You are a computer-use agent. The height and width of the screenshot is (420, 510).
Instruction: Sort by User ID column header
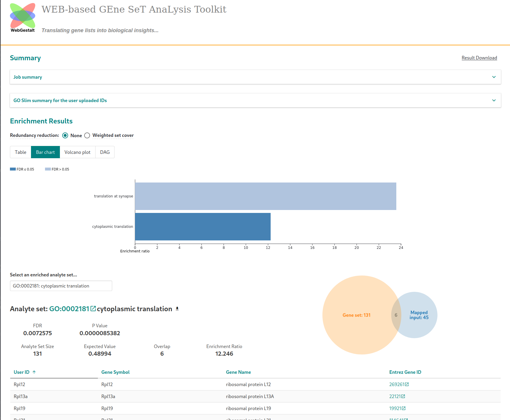(x=22, y=372)
